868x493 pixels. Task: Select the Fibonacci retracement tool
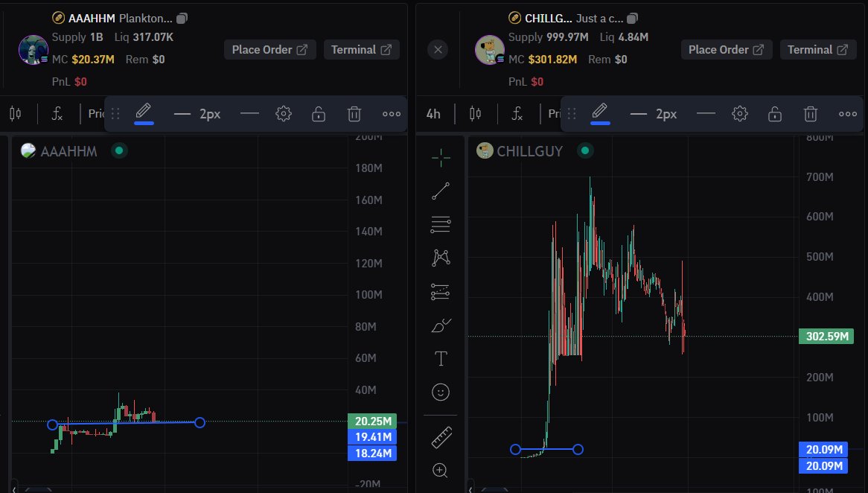[x=441, y=224]
